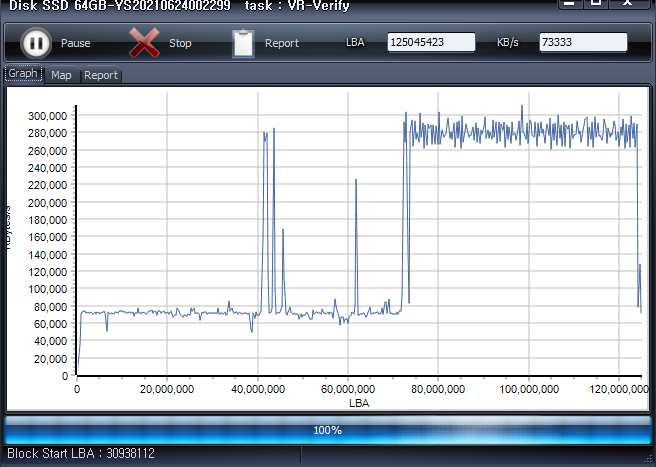This screenshot has height=467, width=656.
Task: Click the round Pause icon
Action: (36, 43)
